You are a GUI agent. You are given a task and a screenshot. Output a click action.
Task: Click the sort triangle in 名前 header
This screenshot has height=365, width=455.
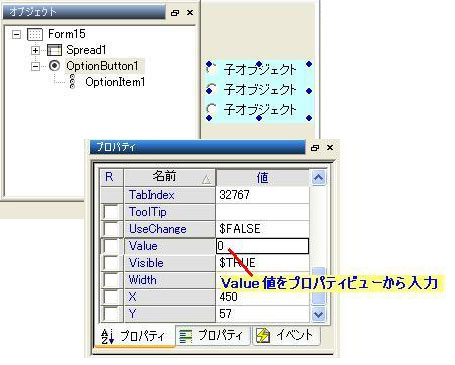(207, 180)
